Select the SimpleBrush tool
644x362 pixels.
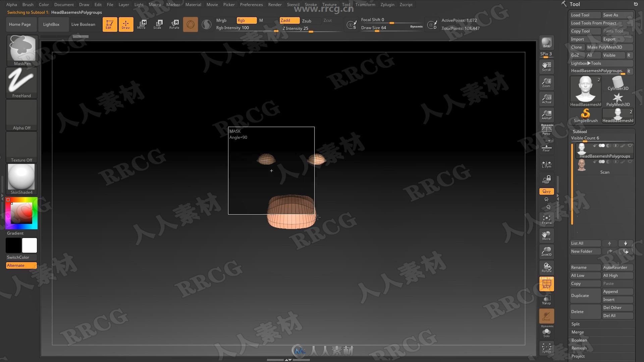click(585, 116)
